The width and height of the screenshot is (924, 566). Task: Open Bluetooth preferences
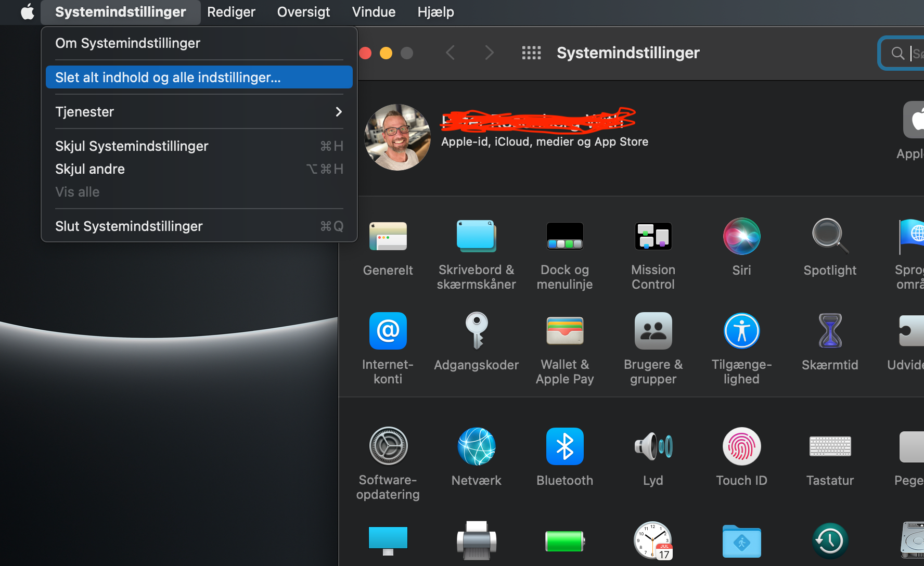(564, 446)
